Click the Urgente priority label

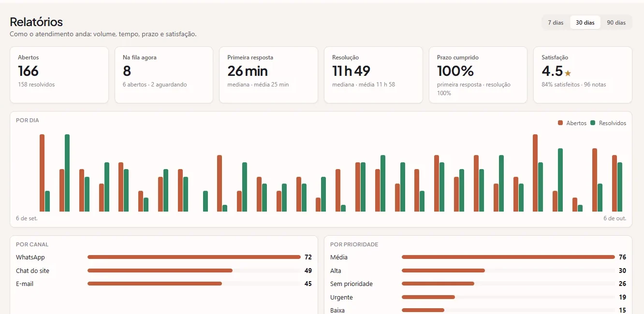point(341,297)
